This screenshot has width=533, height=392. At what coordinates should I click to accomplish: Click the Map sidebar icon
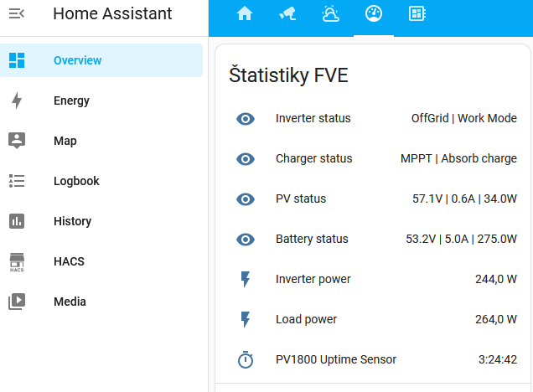click(17, 141)
